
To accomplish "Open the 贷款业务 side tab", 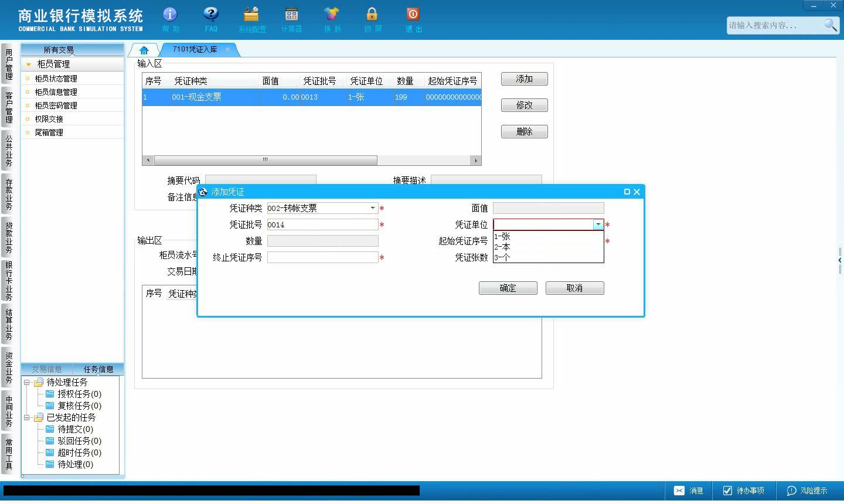I will [x=9, y=237].
